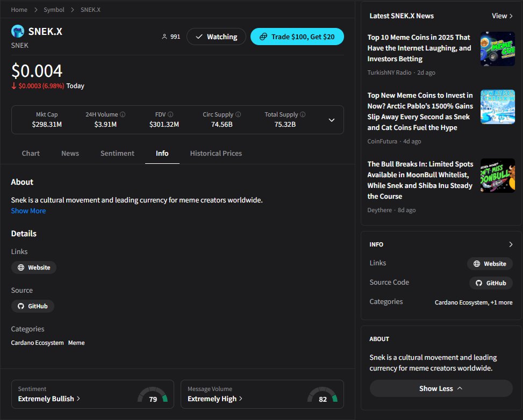Expand the INFO card chevron

(511, 244)
